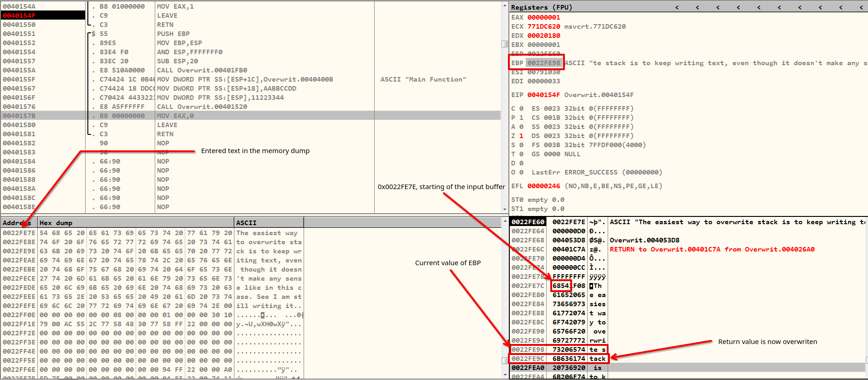Select highlighted stack row 0022FEA0
This screenshot has width=868, height=380.
coord(688,368)
